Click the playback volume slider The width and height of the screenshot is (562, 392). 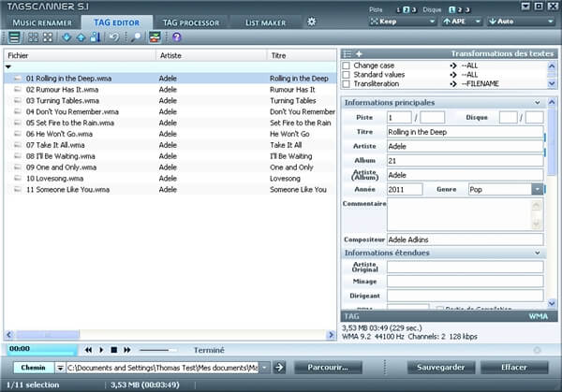(157, 350)
